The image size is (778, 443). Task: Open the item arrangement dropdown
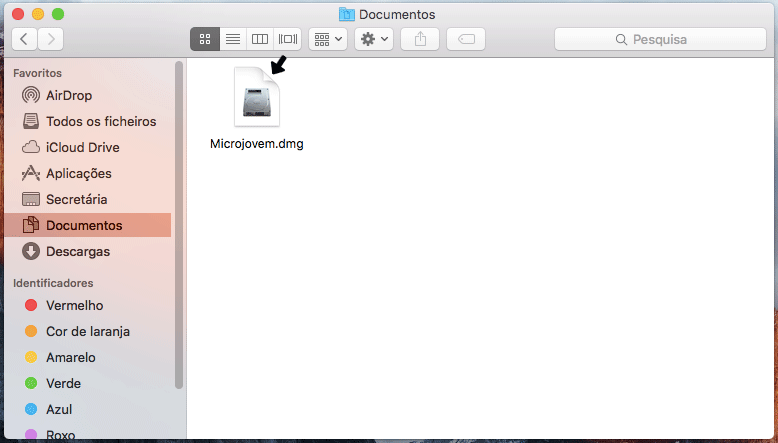point(328,39)
